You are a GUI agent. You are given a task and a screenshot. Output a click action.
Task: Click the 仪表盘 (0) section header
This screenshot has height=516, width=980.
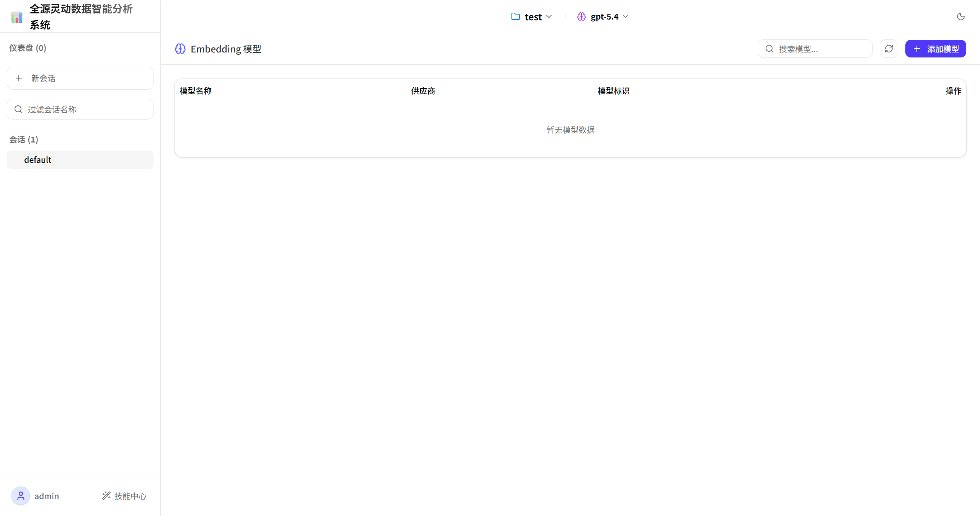[x=28, y=48]
